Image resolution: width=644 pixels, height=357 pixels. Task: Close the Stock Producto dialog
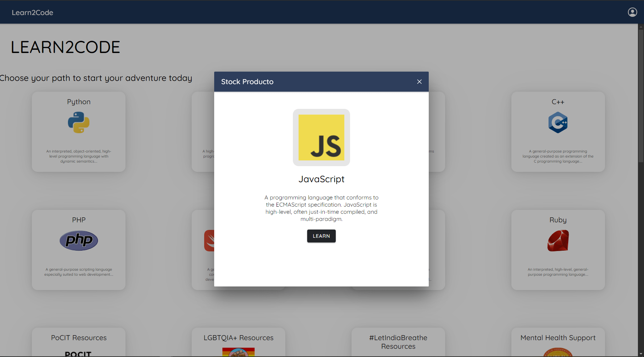[x=419, y=82]
